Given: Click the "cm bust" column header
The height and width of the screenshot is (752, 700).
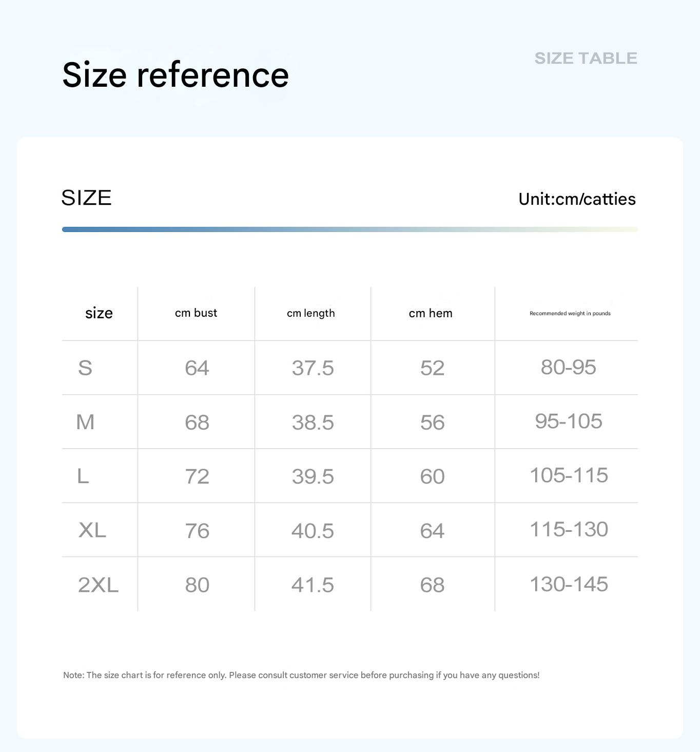Looking at the screenshot, I should tap(196, 313).
